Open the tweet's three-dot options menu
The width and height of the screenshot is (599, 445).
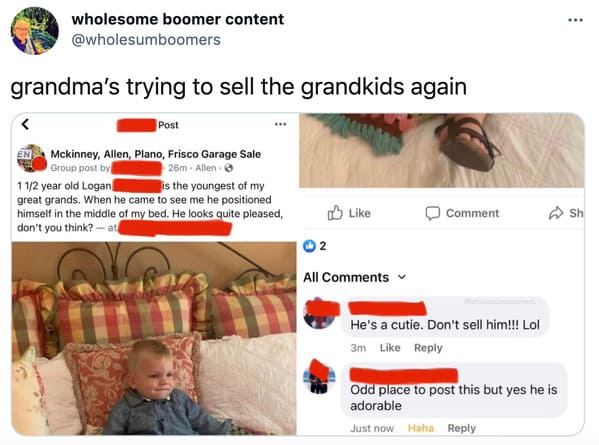pos(575,20)
